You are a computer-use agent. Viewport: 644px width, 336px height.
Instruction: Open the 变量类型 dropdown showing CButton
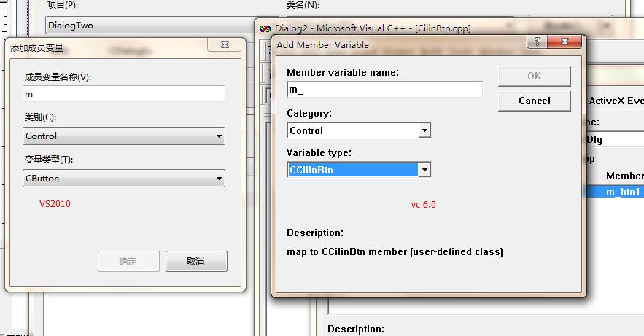tap(124, 179)
